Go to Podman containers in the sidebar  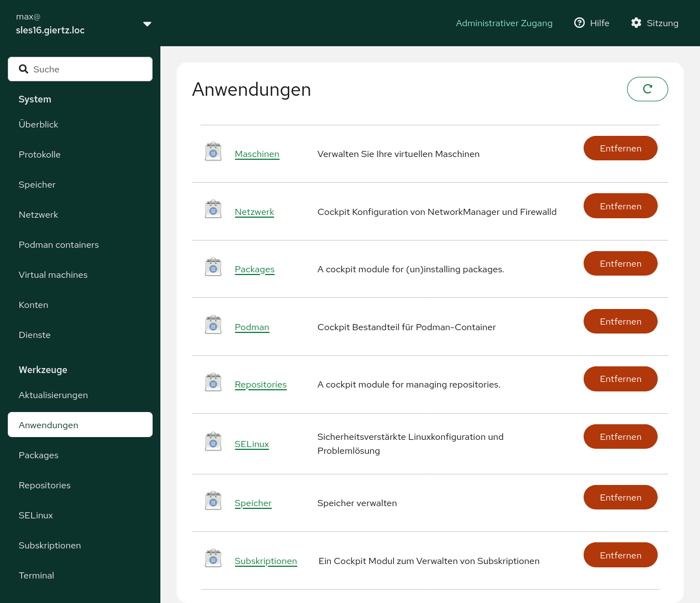58,244
